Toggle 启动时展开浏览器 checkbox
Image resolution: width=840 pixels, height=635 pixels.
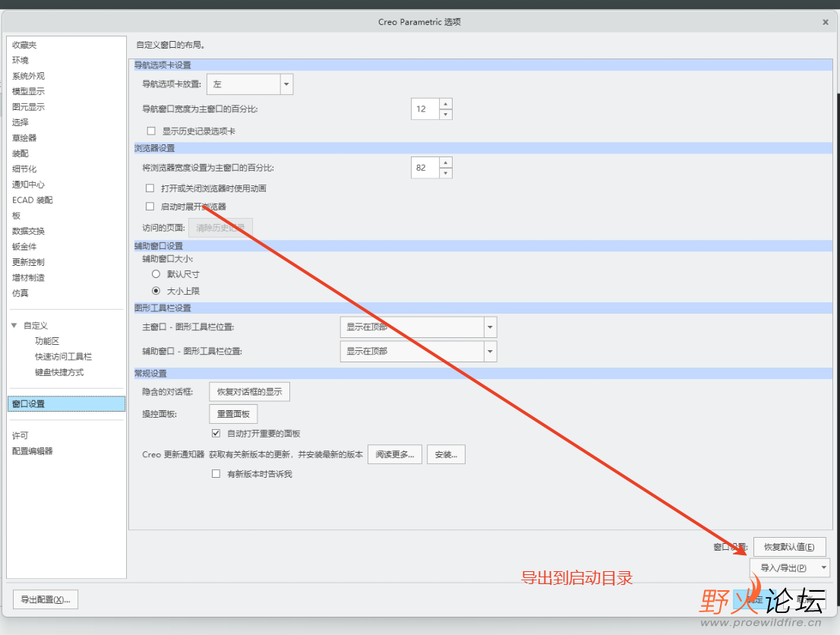tap(150, 207)
